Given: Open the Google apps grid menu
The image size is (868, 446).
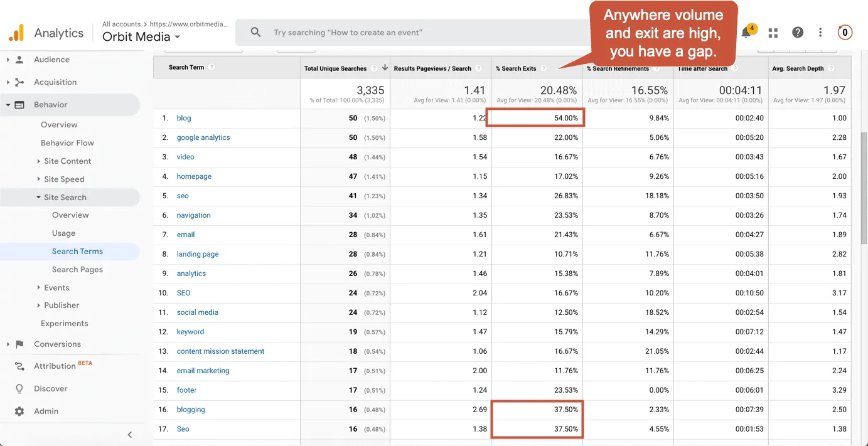Looking at the screenshot, I should pos(773,32).
